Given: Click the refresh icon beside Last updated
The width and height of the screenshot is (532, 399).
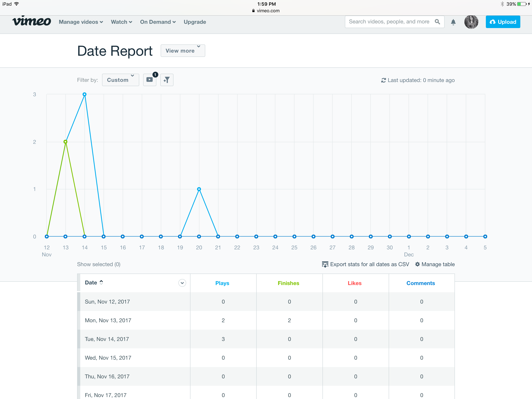Looking at the screenshot, I should tap(383, 80).
